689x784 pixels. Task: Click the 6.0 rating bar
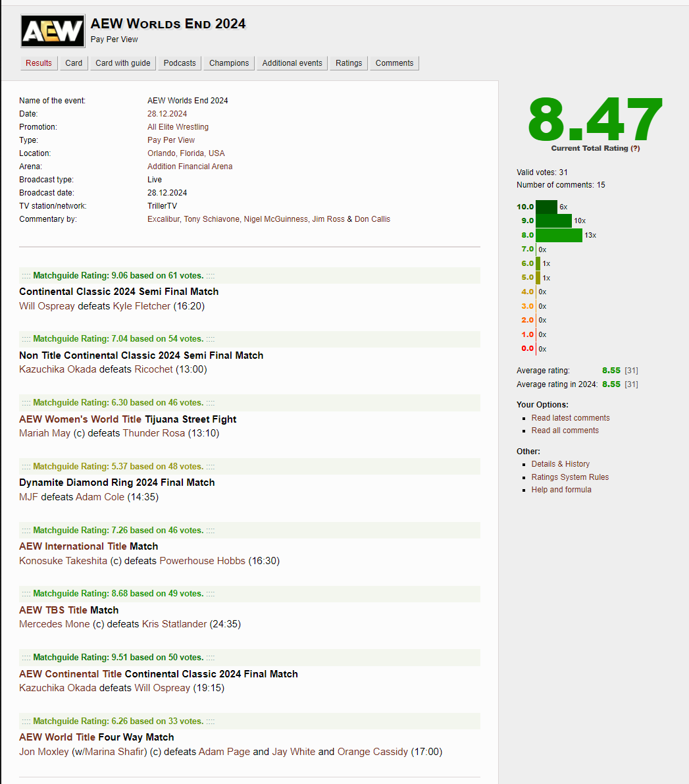(x=538, y=263)
